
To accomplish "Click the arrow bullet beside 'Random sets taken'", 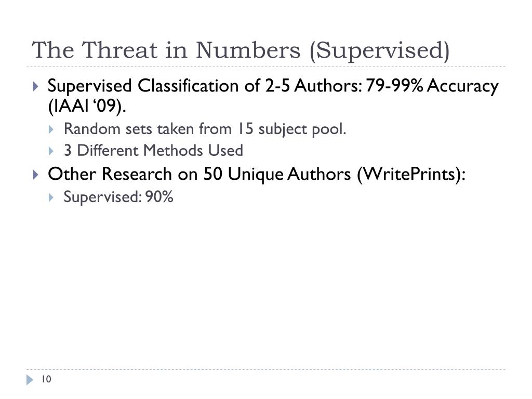I will tap(51, 129).
